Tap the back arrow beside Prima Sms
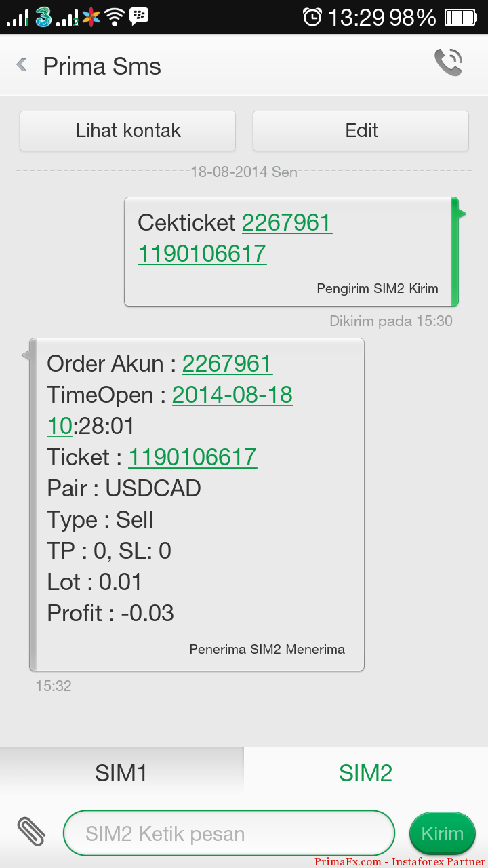Viewport: 488px width, 868px height. pos(22,65)
